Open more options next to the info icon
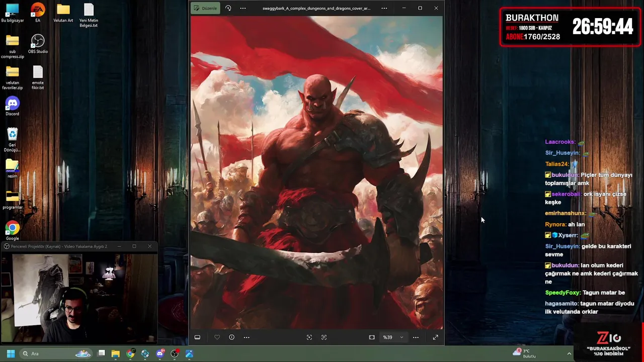This screenshot has height=362, width=644. click(247, 337)
